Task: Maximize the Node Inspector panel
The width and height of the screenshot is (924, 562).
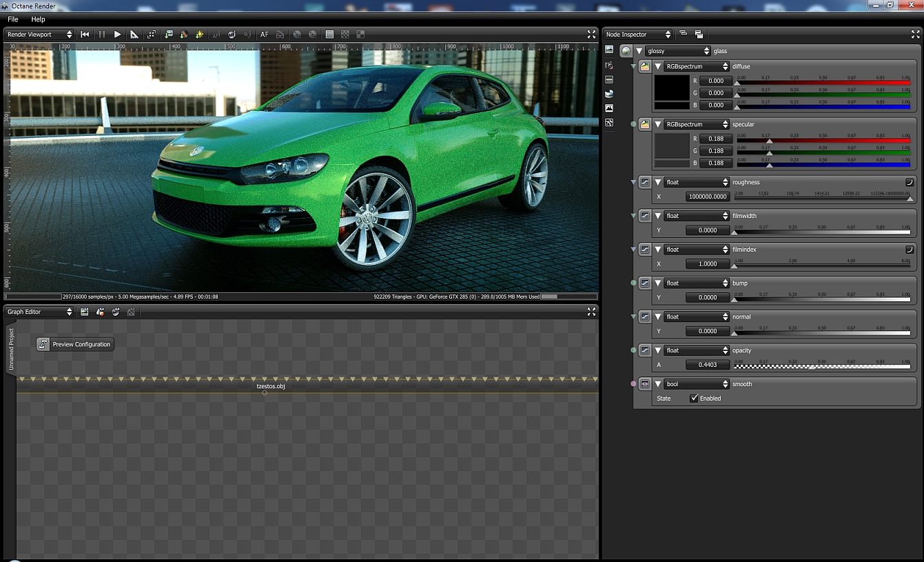Action: [916, 34]
